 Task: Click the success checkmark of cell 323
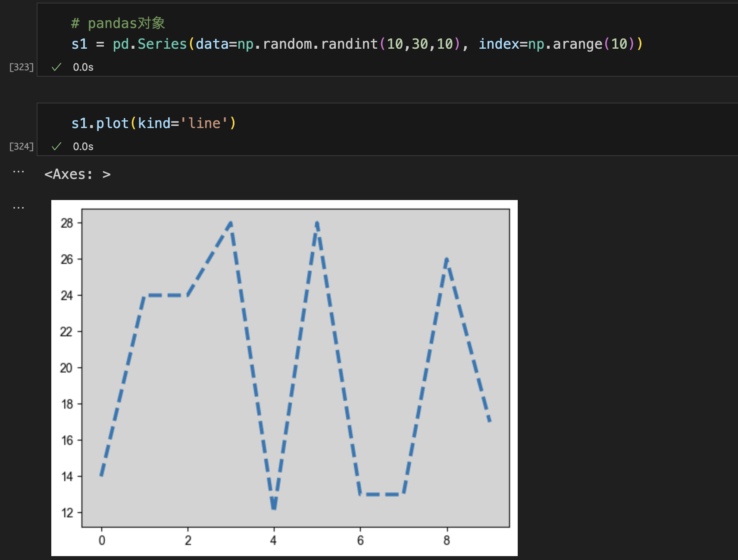click(x=56, y=67)
